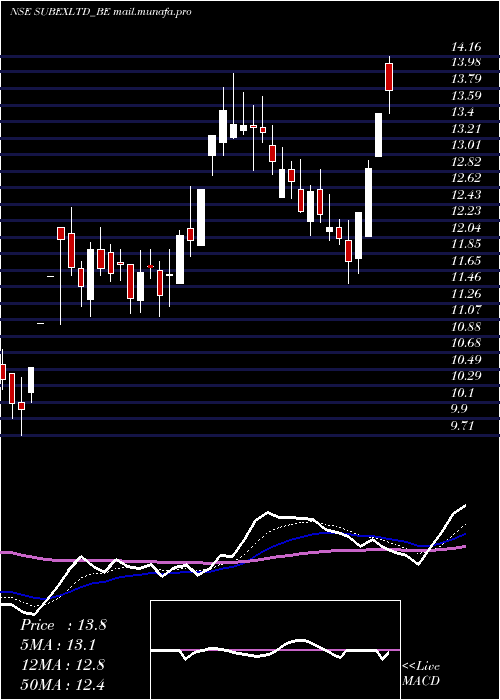
Task: Click the MACD inset chart panel
Action: (275, 650)
